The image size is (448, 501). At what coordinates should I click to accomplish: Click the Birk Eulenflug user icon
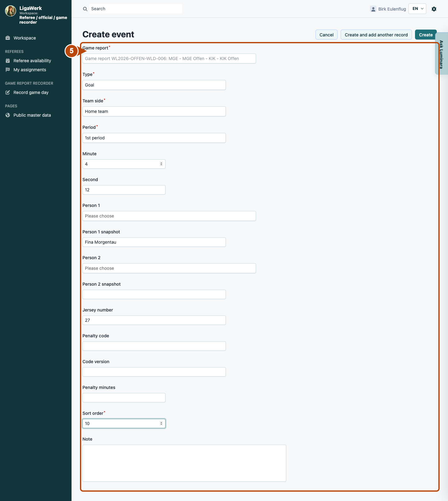pos(373,9)
